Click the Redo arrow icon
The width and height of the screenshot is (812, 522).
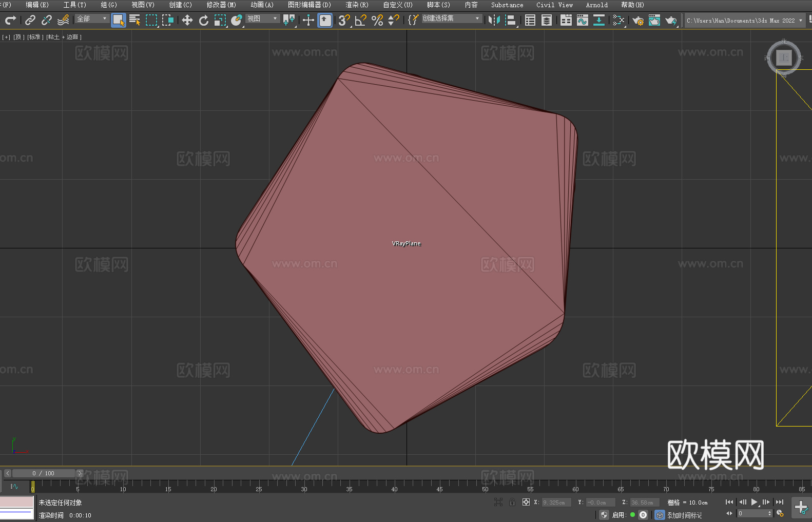pyautogui.click(x=10, y=20)
